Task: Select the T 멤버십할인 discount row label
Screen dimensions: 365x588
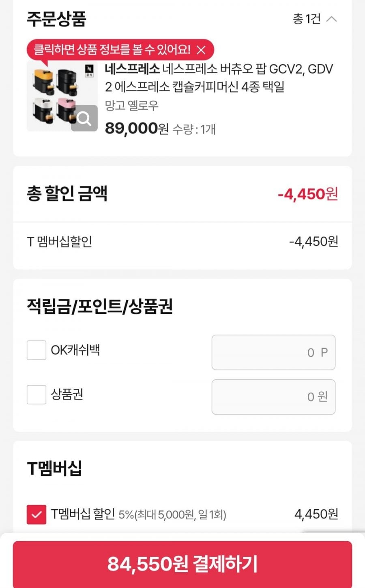Action: [x=60, y=242]
